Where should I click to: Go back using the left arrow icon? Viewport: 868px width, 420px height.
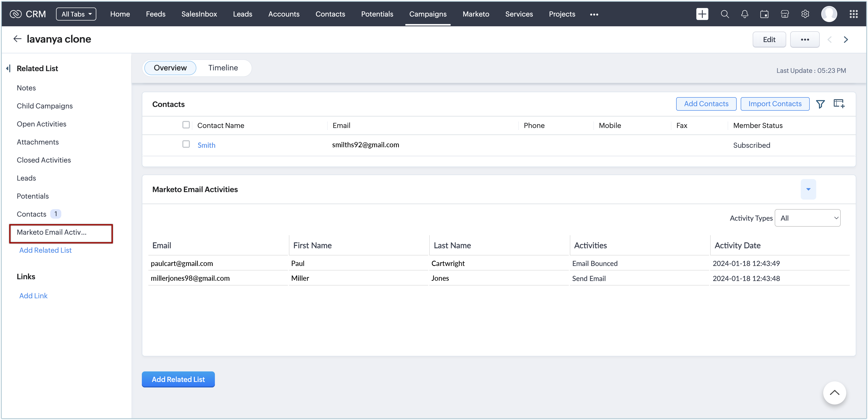click(17, 39)
